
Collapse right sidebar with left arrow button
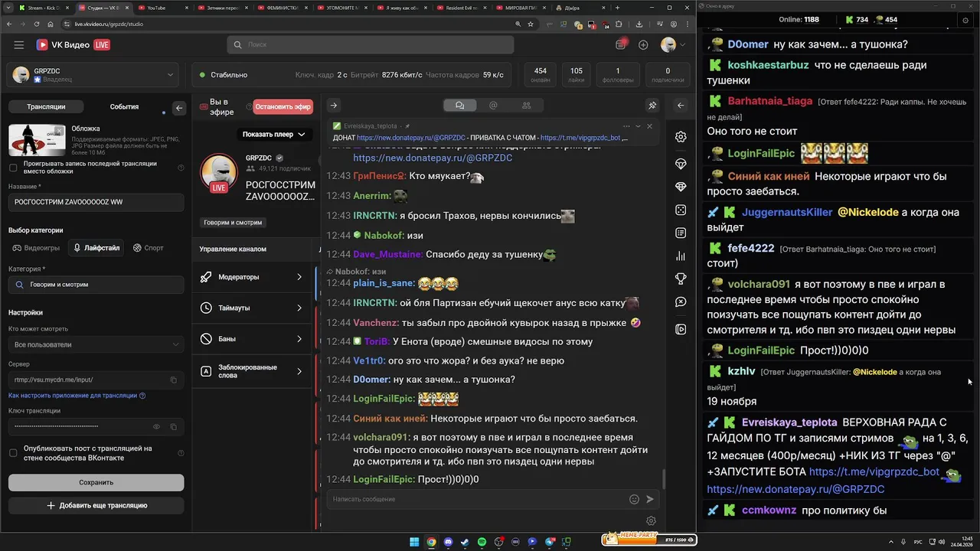(681, 106)
